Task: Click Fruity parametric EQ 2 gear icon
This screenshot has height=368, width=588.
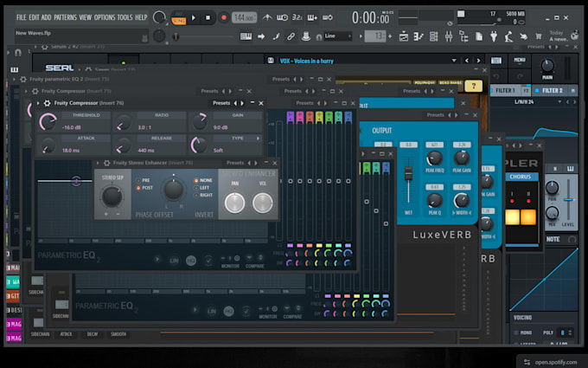Action: pyautogui.click(x=23, y=80)
